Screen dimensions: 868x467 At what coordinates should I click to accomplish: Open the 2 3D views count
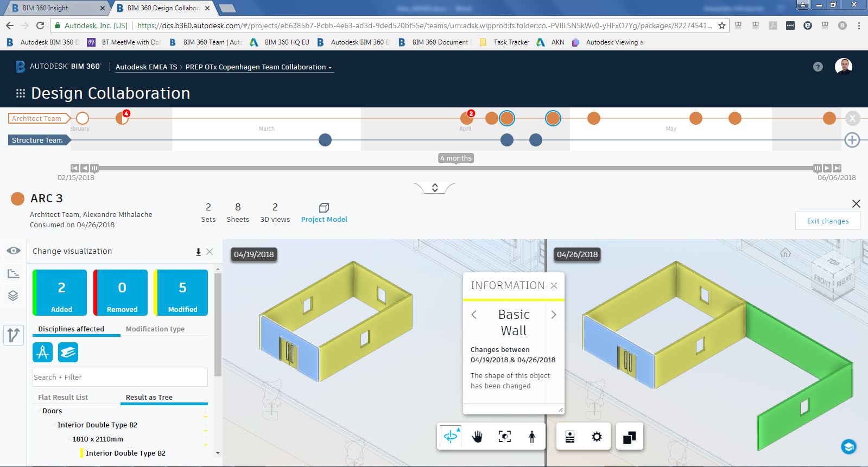pos(275,213)
